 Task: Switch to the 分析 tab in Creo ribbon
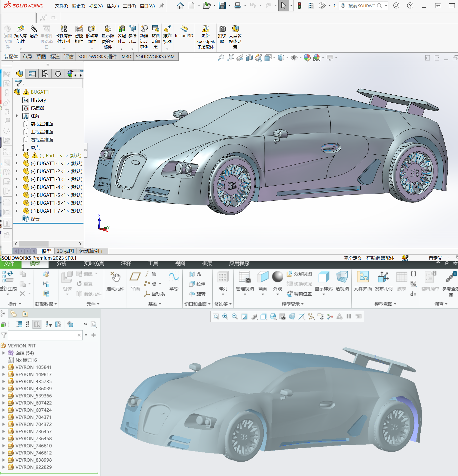pos(62,264)
